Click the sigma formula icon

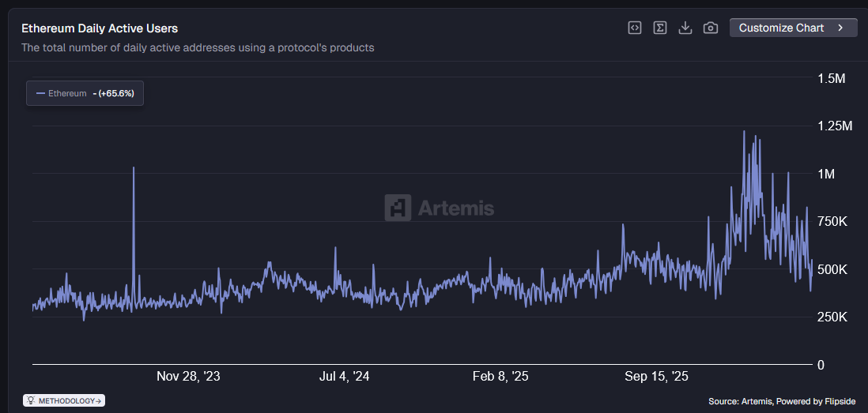tap(660, 28)
